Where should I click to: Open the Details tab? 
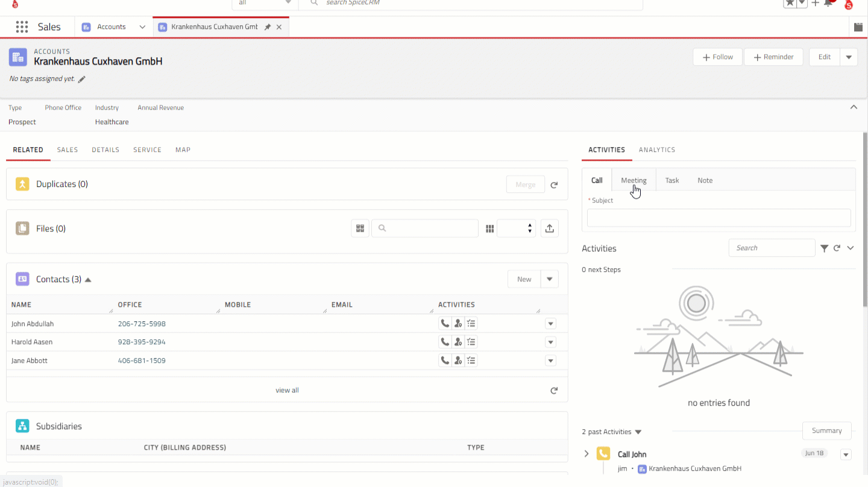click(x=105, y=149)
